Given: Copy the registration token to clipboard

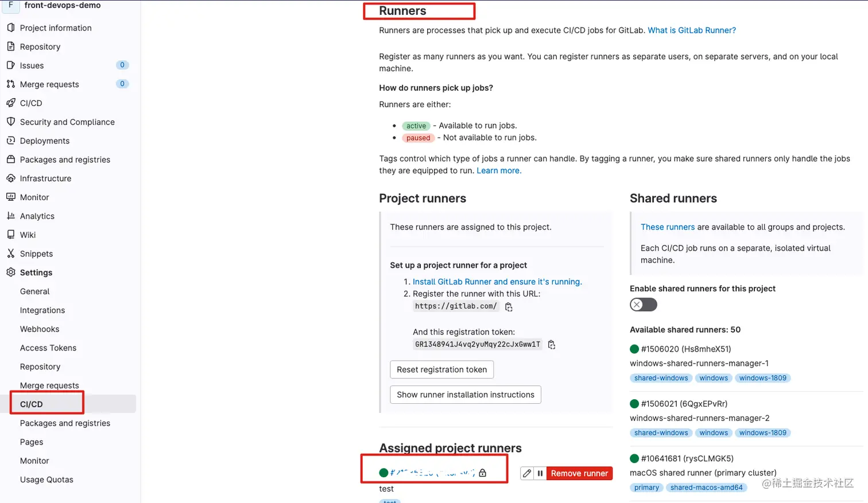Looking at the screenshot, I should [551, 344].
